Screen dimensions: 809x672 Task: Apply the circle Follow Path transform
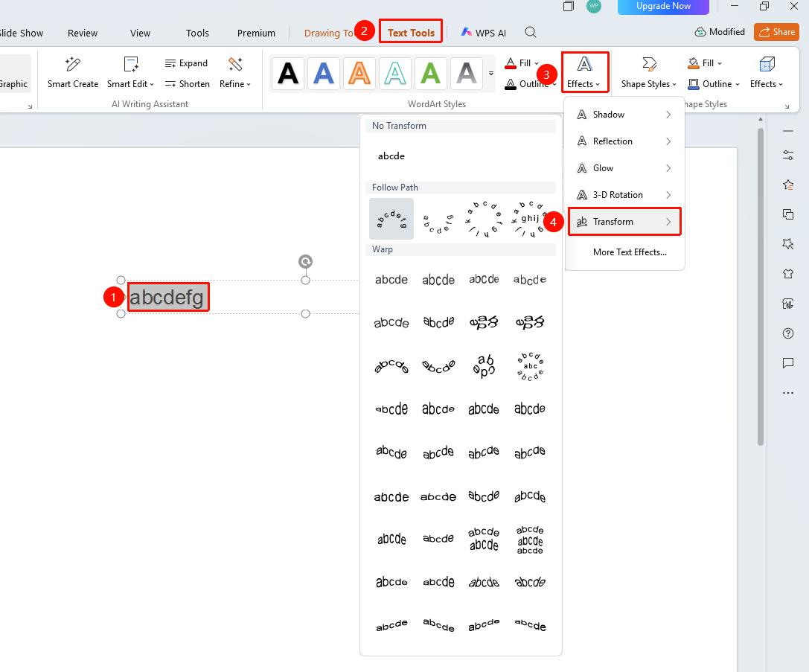point(484,219)
